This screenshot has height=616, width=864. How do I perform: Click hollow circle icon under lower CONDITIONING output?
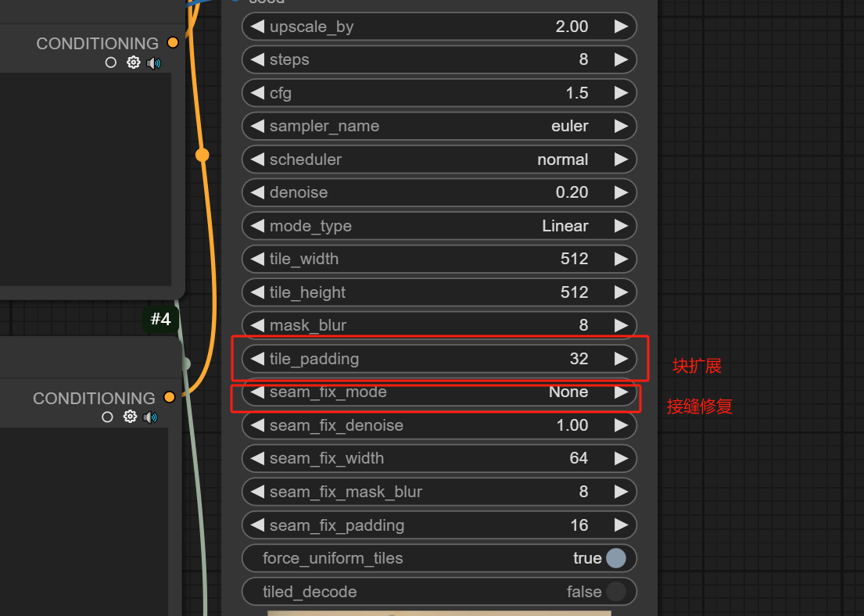[108, 417]
